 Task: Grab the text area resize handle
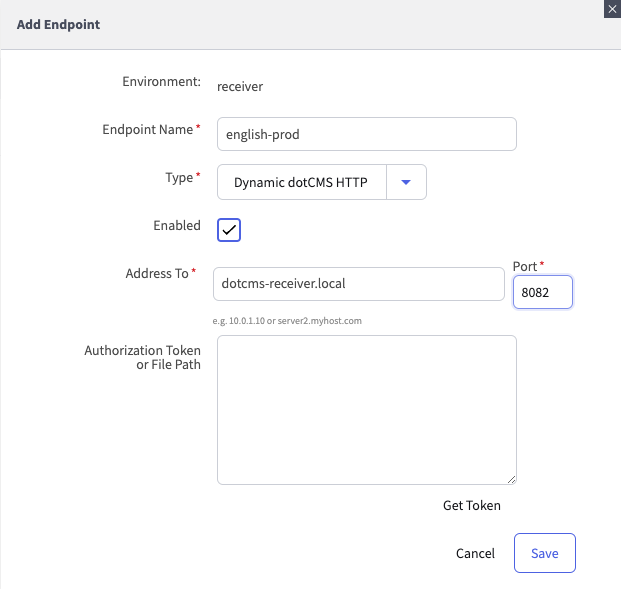pyautogui.click(x=511, y=480)
